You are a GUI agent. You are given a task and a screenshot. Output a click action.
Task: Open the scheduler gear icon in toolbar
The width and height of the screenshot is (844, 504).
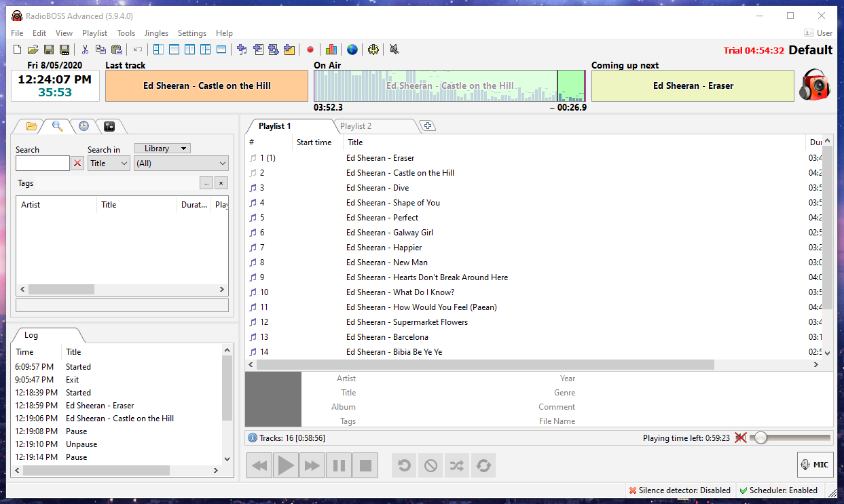coord(373,50)
